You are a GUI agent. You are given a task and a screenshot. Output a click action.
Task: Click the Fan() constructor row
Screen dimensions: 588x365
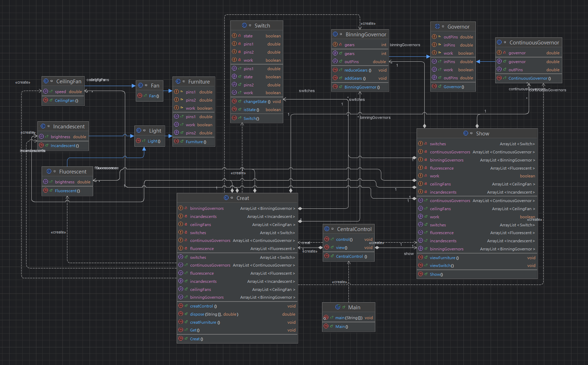click(150, 96)
